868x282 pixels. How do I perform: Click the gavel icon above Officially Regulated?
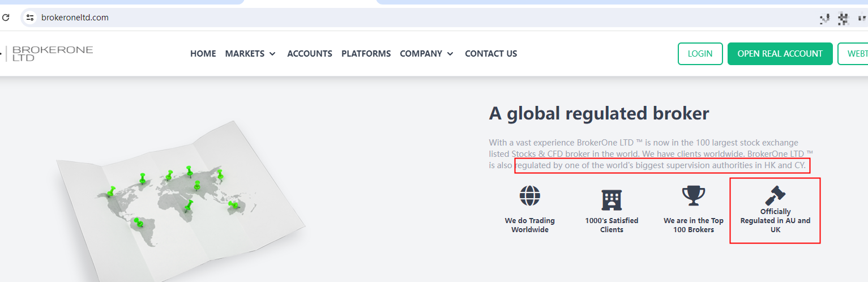[x=775, y=195]
